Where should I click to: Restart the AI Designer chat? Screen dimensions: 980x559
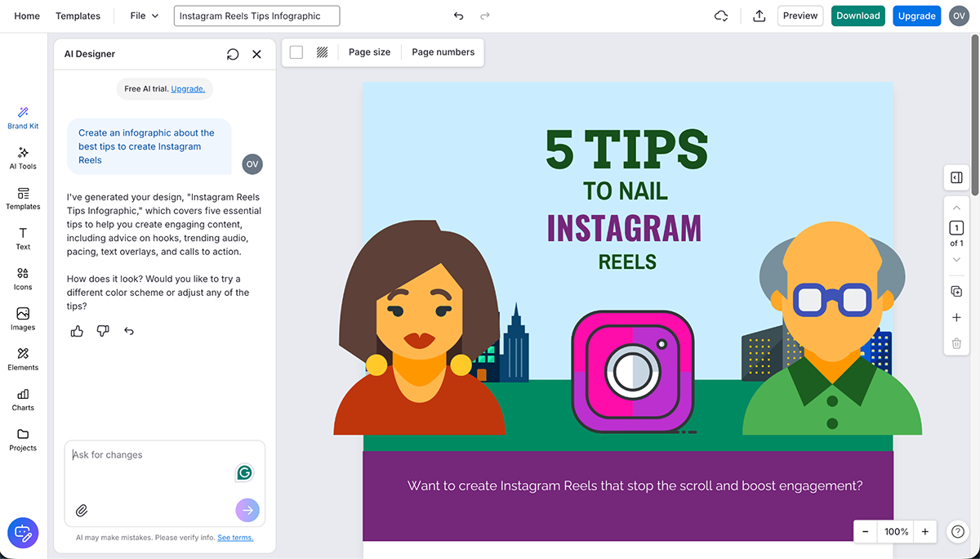coord(233,54)
